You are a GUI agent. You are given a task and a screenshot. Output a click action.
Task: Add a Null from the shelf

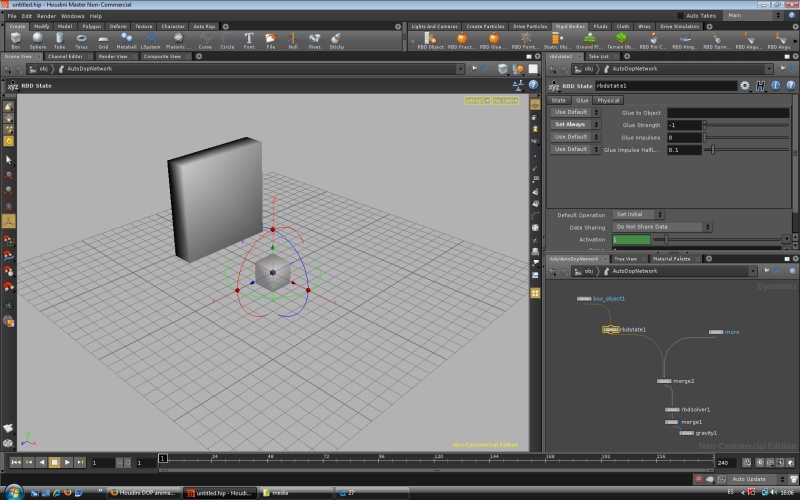pos(293,40)
